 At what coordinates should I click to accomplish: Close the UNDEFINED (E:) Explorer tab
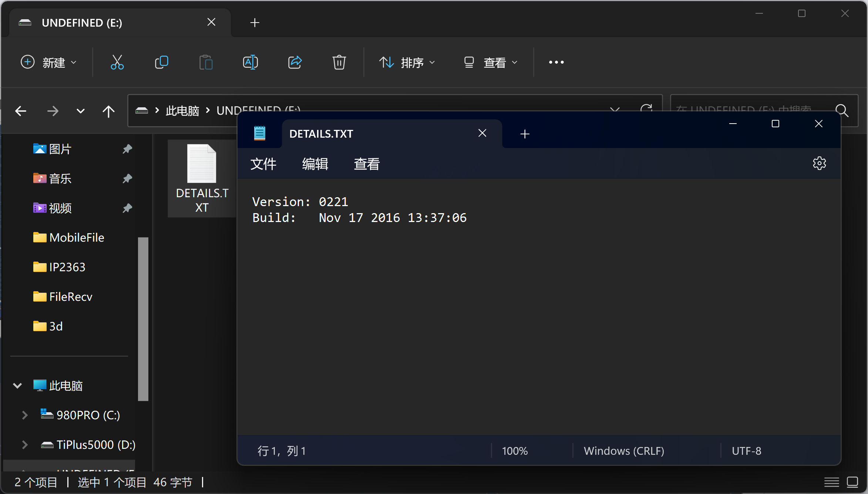pos(211,22)
